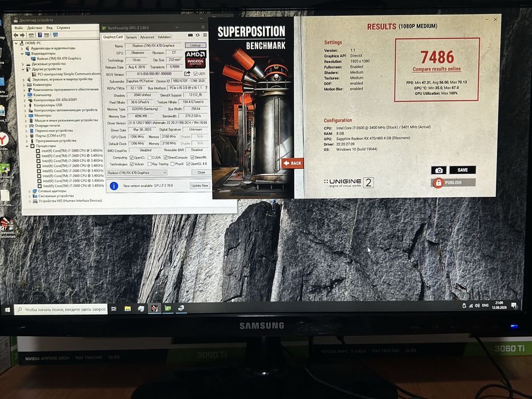The image size is (532, 399).
Task: Click the Lookup button in GPU-Z
Action: coord(196,45)
